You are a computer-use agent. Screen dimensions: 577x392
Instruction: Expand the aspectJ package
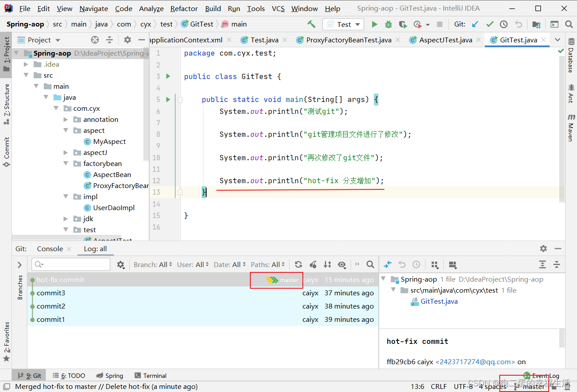click(66, 153)
